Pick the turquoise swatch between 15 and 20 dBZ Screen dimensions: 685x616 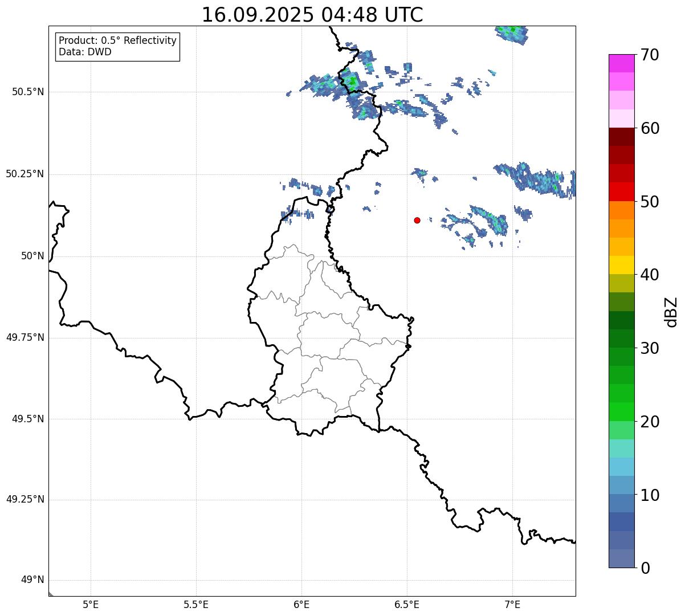tap(621, 448)
